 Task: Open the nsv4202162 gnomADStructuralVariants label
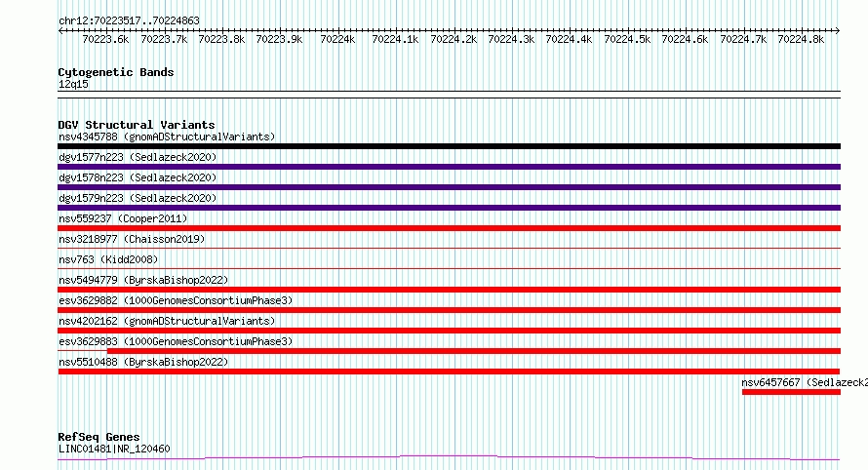click(x=167, y=321)
